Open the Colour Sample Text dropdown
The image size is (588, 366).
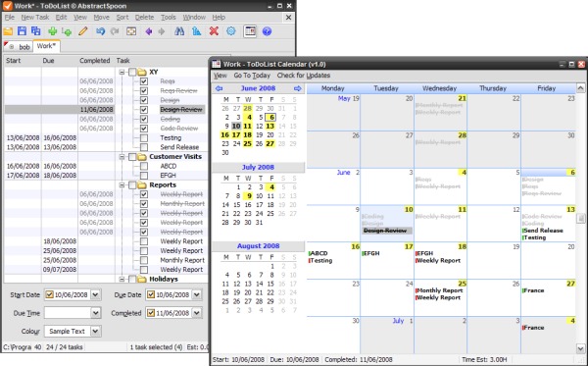coord(96,331)
